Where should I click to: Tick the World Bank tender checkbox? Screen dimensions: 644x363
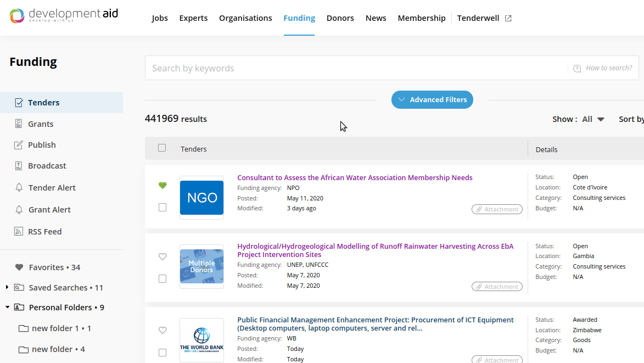point(162,353)
